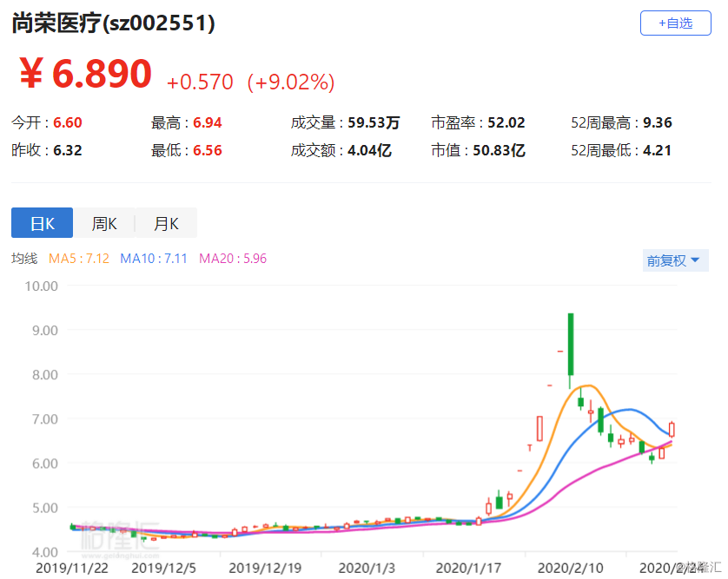
Task: Switch to the 周K weekly chart tab
Action: click(104, 223)
